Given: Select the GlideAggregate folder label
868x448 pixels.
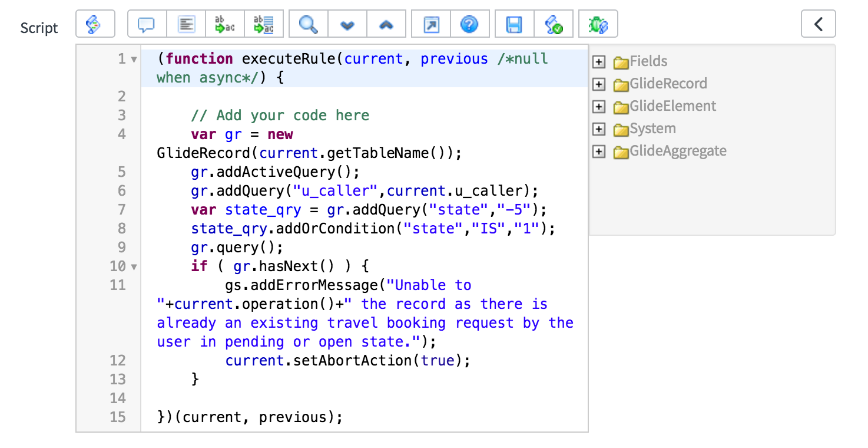Looking at the screenshot, I should [x=678, y=151].
